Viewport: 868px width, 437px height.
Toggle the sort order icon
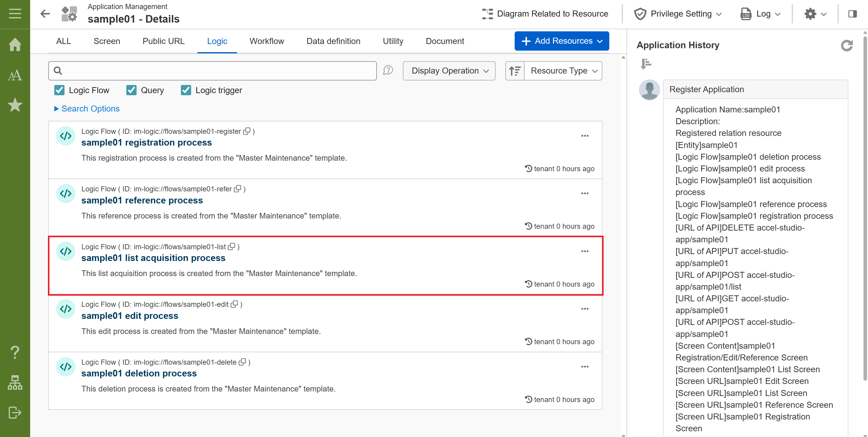pyautogui.click(x=515, y=71)
